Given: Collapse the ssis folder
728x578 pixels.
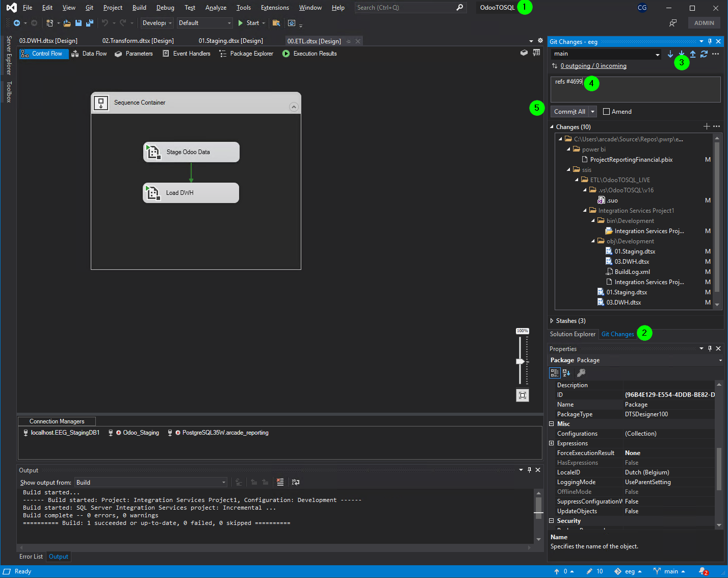Looking at the screenshot, I should pos(568,170).
